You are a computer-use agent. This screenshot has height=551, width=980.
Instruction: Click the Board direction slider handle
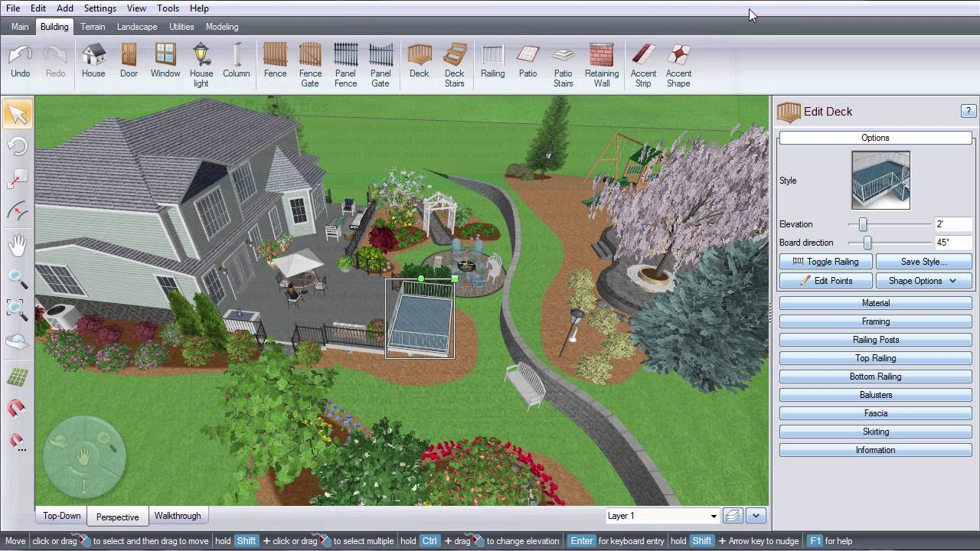pos(867,243)
